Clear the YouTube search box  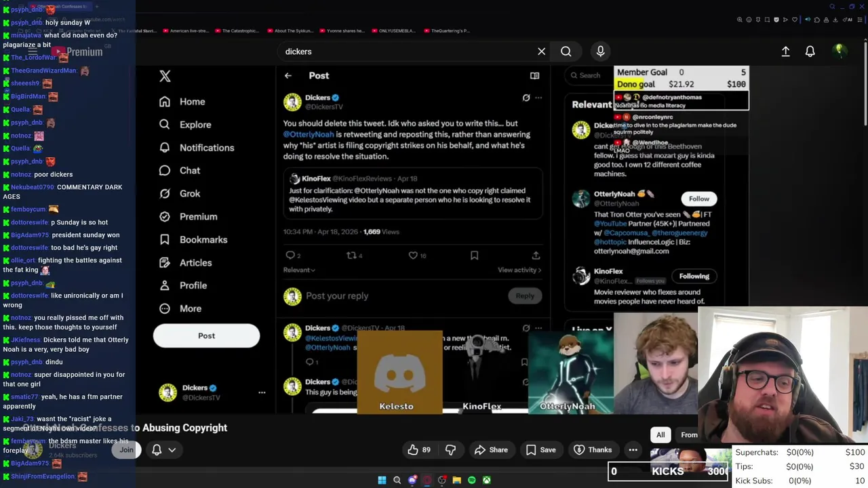[x=541, y=52]
